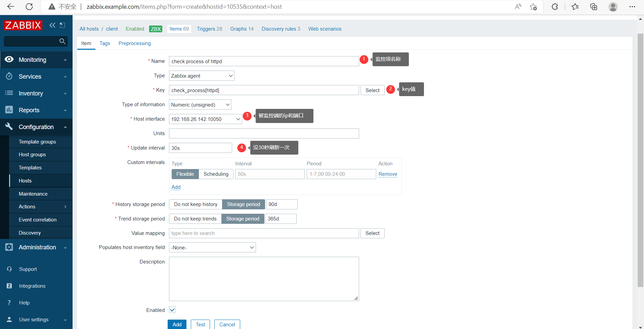Open Triggers 28 link
Screen dimensions: 644x329
[209, 29]
